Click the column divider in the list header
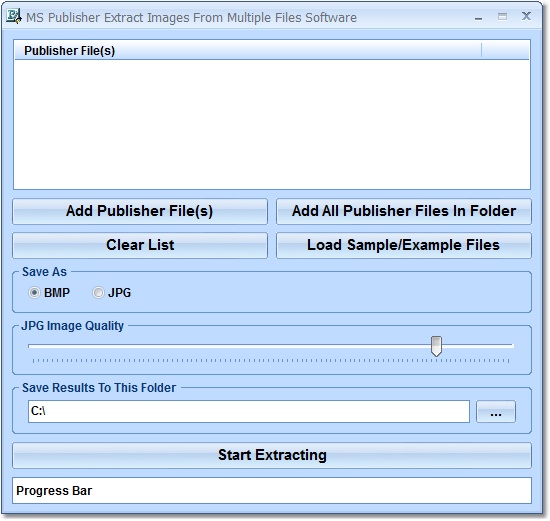The width and height of the screenshot is (550, 521). click(x=482, y=51)
